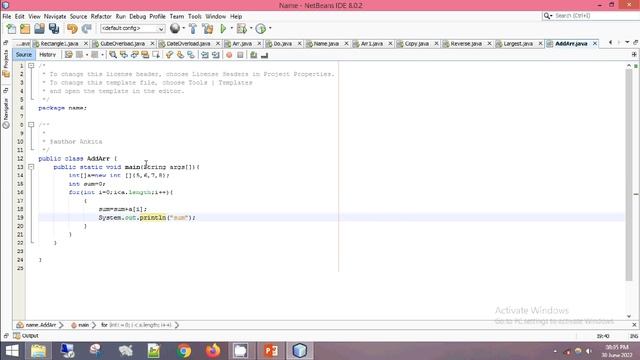The image size is (640, 360).
Task: Collapse the main method fold on line 13
Action: pyautogui.click(x=31, y=167)
